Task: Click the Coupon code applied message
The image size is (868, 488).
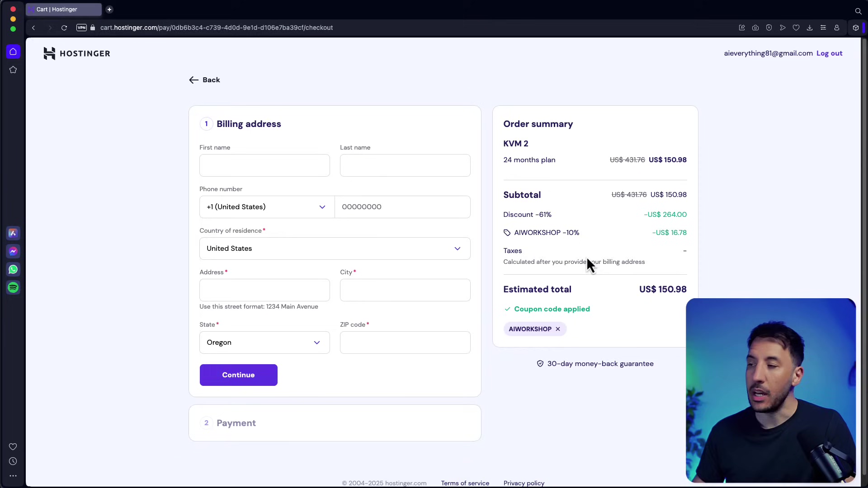Action: point(552,309)
